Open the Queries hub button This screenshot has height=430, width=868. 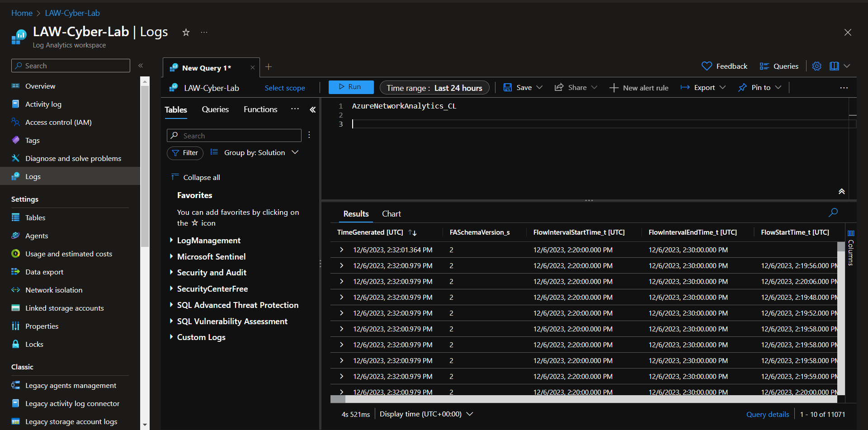(x=779, y=66)
